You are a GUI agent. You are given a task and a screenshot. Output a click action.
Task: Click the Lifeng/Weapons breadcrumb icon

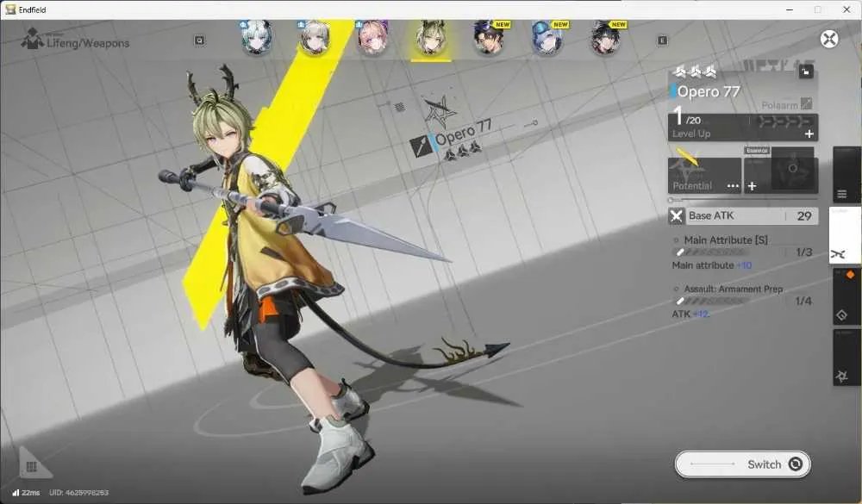point(32,39)
